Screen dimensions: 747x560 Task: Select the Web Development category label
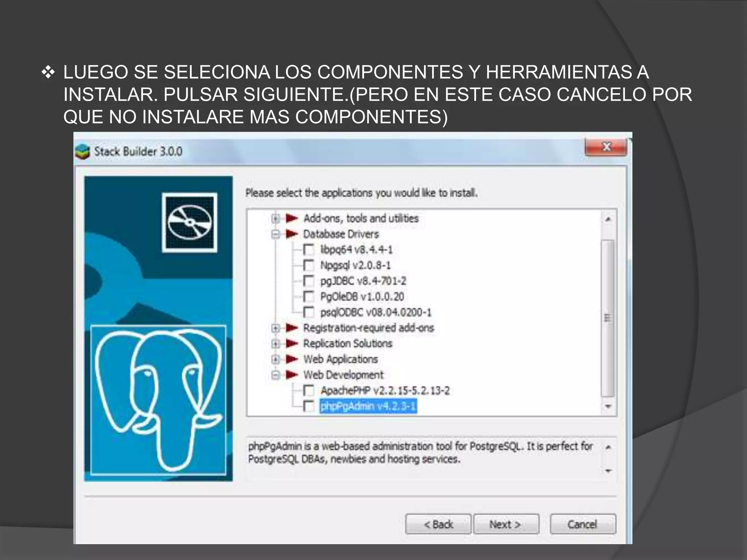coord(344,375)
